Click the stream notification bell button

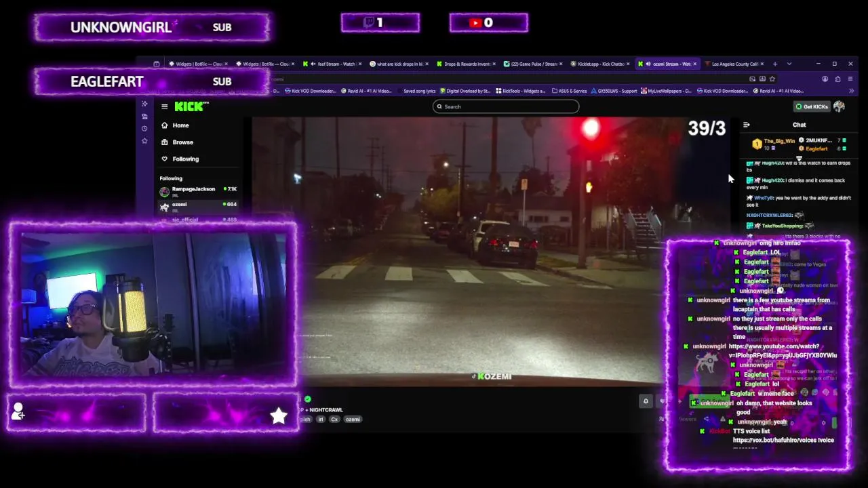646,401
